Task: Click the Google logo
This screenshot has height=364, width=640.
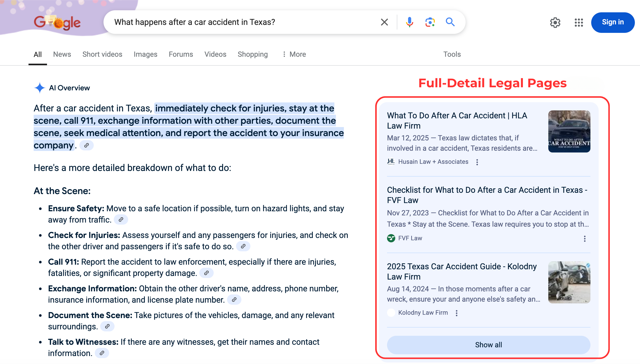Action: (57, 23)
